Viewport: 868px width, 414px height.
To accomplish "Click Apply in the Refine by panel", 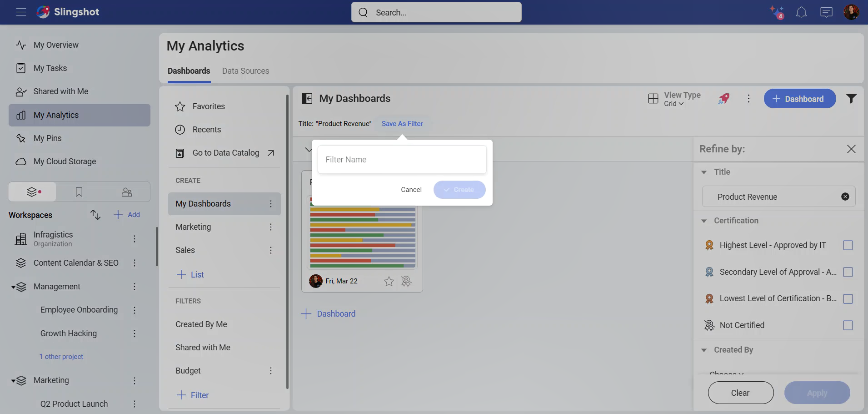I will [x=817, y=393].
